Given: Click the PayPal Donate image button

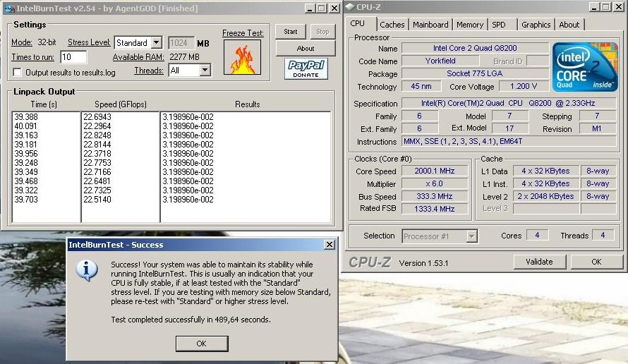Looking at the screenshot, I should pos(306,68).
